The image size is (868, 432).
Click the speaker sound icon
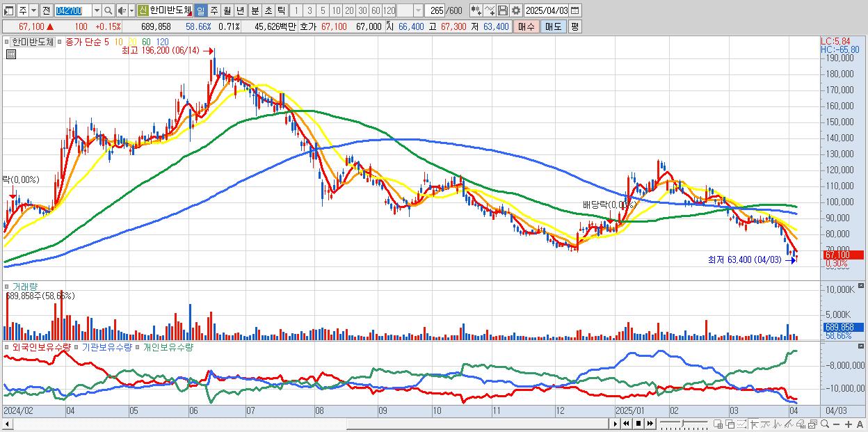[x=121, y=10]
